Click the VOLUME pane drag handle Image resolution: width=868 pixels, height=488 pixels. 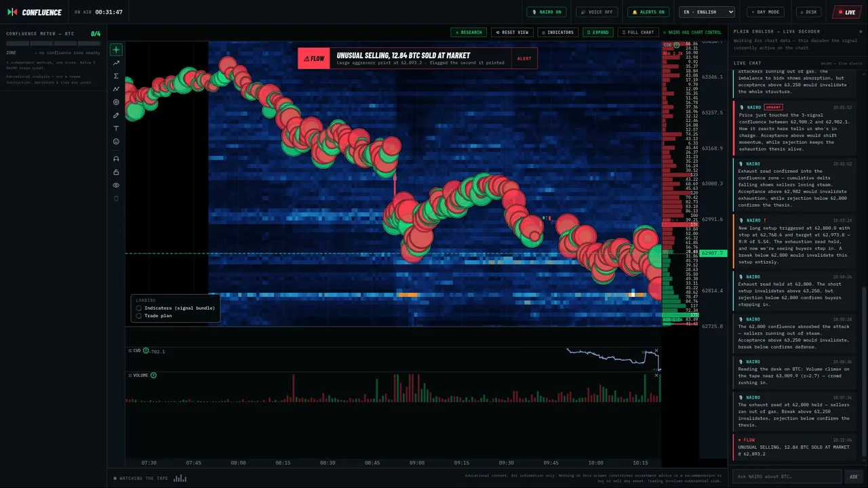click(130, 375)
